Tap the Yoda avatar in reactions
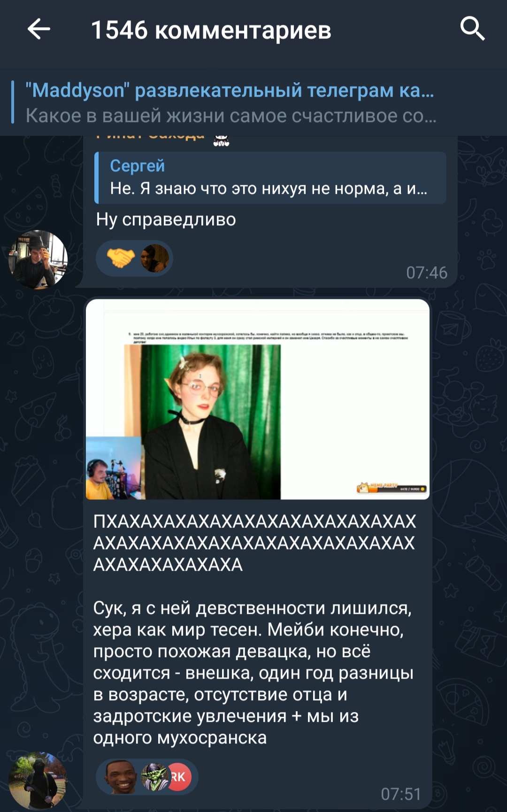Screen dimensions: 507x812 (154, 777)
